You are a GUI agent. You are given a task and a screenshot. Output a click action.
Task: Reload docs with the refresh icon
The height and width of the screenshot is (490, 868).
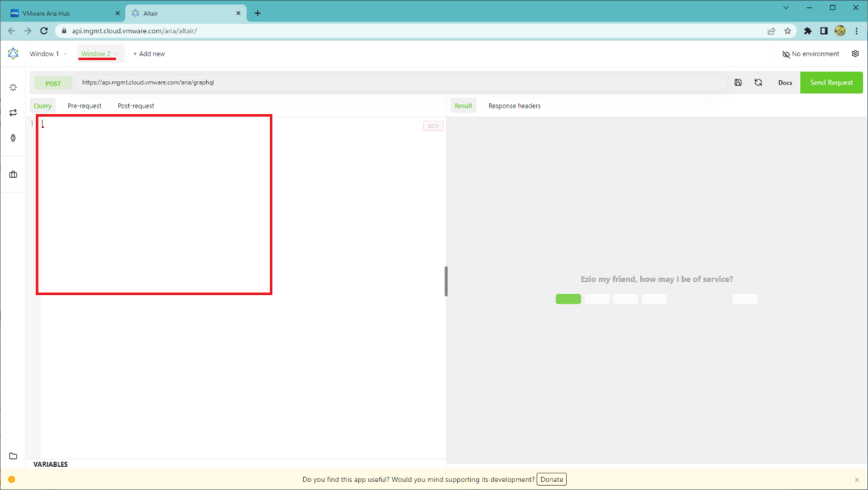tap(758, 82)
